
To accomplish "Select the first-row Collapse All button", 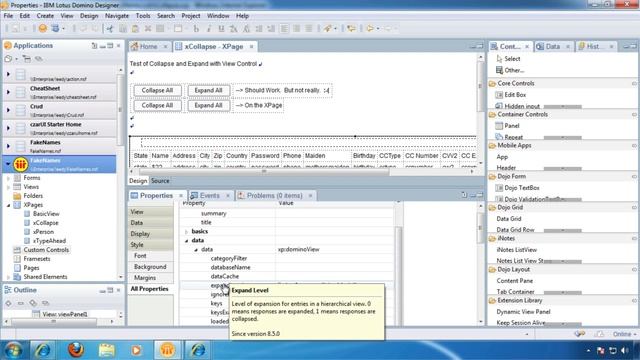I will pyautogui.click(x=157, y=90).
